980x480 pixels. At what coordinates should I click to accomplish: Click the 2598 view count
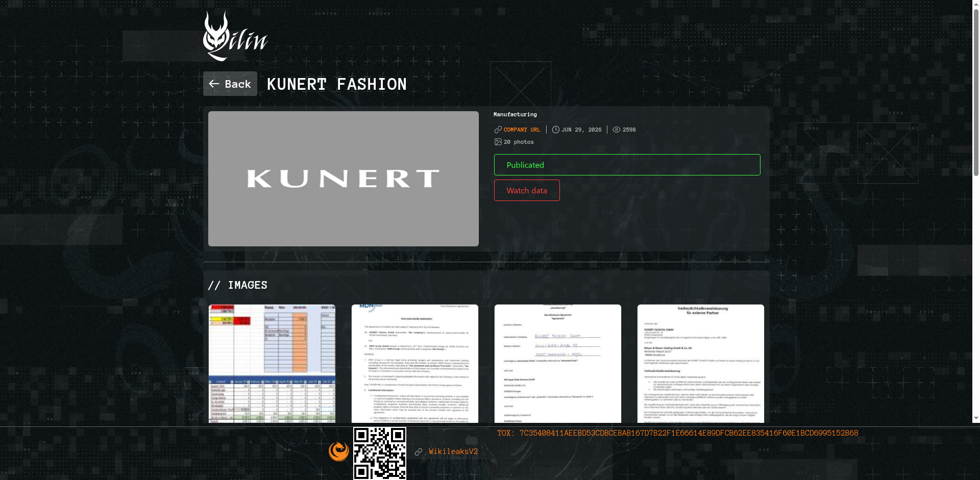point(629,130)
